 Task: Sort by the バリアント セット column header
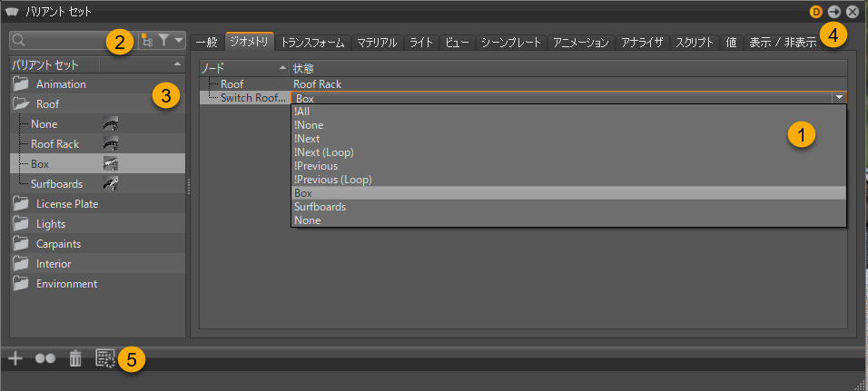[54, 64]
